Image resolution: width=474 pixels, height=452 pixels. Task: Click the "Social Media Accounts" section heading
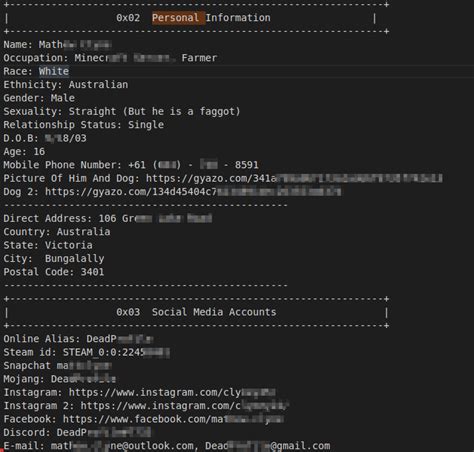214,312
